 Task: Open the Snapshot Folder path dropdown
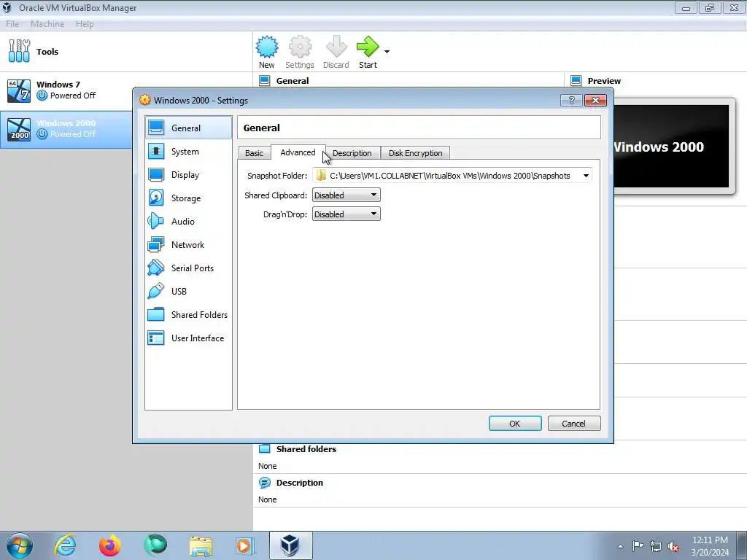tap(586, 176)
